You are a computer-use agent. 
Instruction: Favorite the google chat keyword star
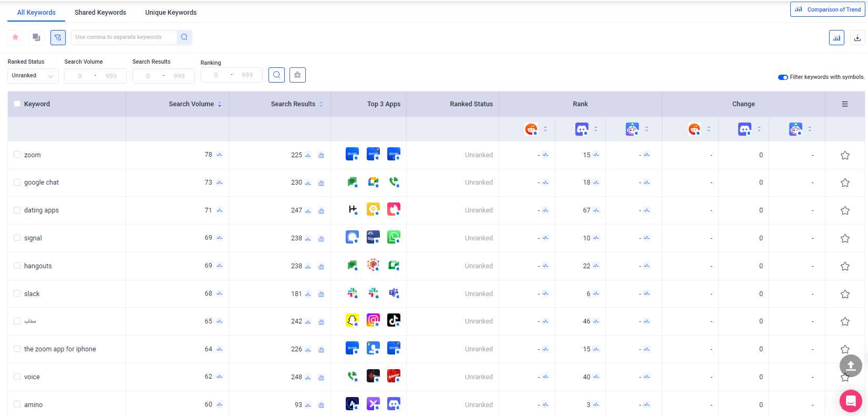(x=845, y=182)
